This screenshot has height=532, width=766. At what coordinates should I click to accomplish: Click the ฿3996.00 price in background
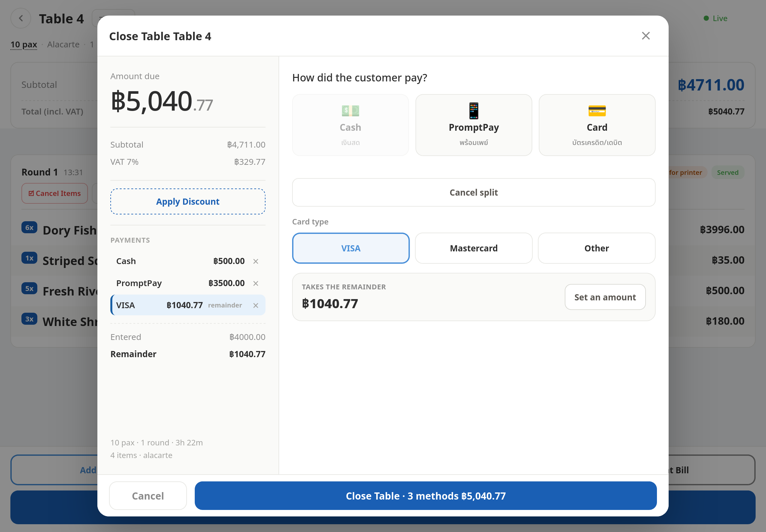click(722, 230)
